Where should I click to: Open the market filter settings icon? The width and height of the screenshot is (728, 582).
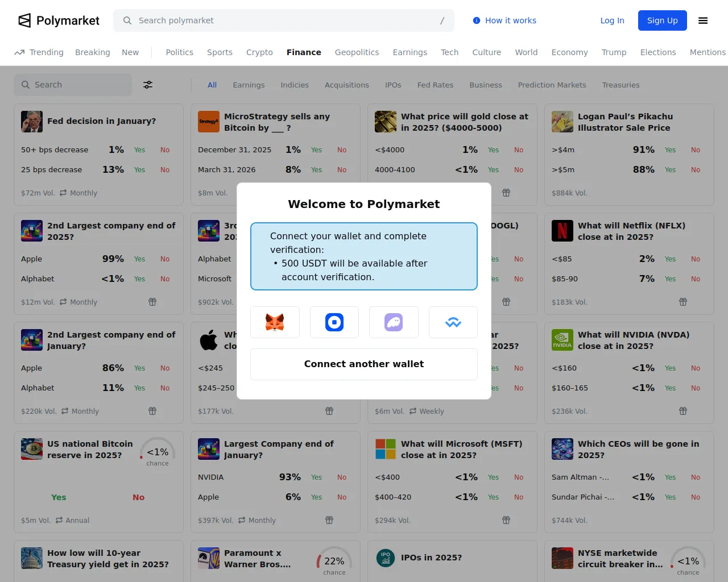(148, 85)
